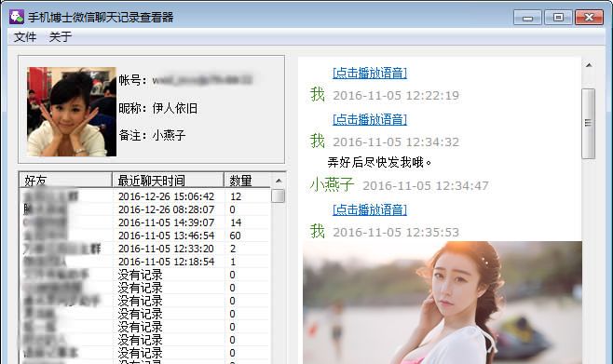Play voice message above 12:22:19 timestamp
Screen dimensions: 613x364
[370, 73]
